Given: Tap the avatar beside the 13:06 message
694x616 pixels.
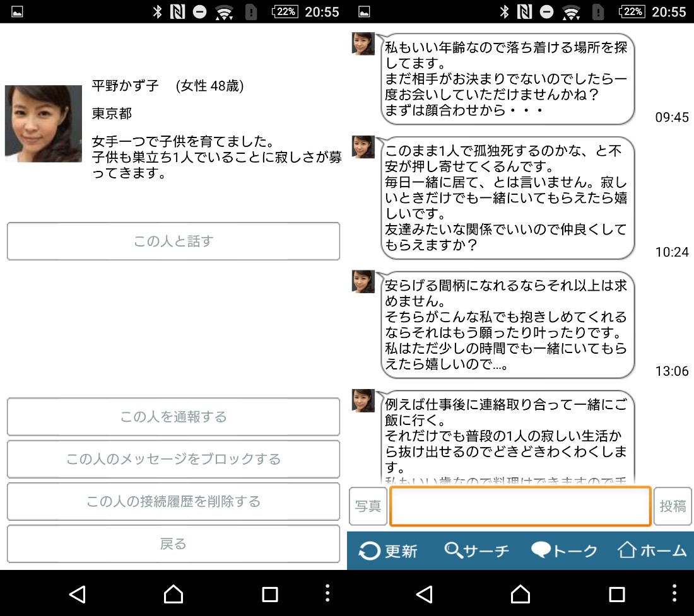Looking at the screenshot, I should click(x=363, y=281).
